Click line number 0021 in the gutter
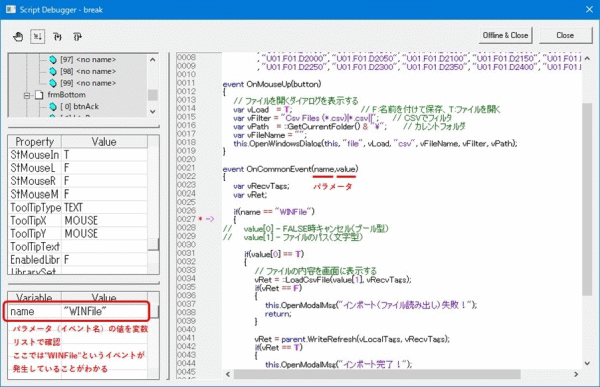The width and height of the screenshot is (600, 387). click(186, 168)
